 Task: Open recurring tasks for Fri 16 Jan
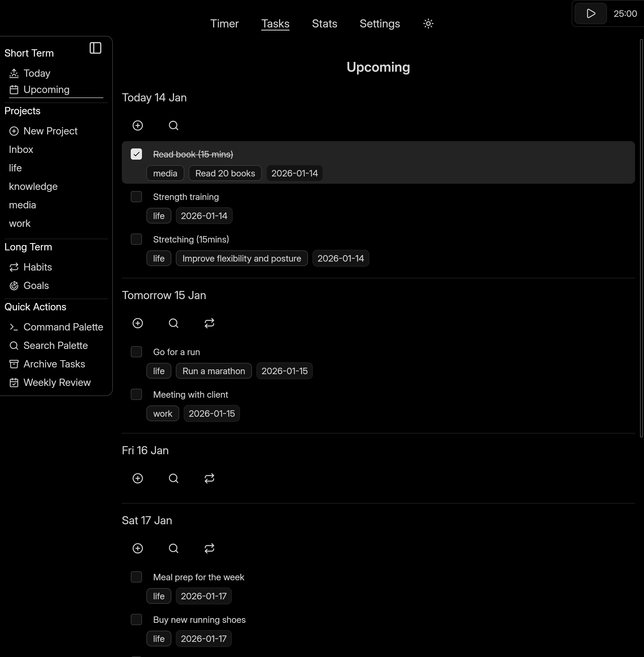click(x=209, y=478)
